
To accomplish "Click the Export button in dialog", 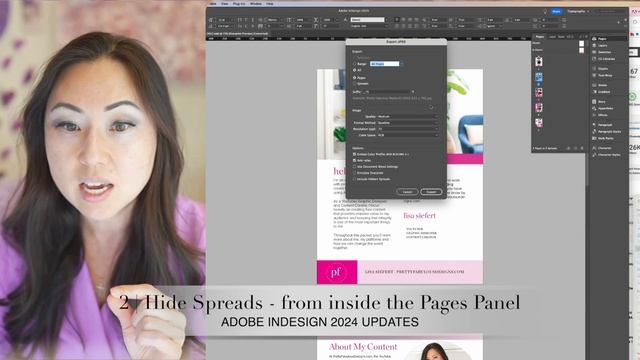I will coord(431,192).
